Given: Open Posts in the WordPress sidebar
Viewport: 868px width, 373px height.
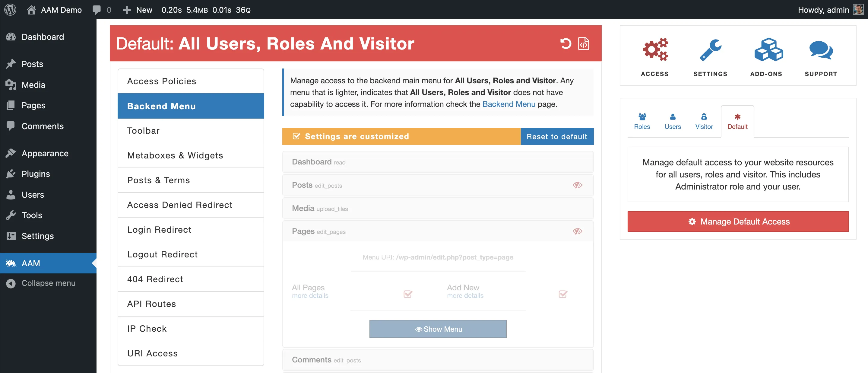Looking at the screenshot, I should (x=48, y=64).
